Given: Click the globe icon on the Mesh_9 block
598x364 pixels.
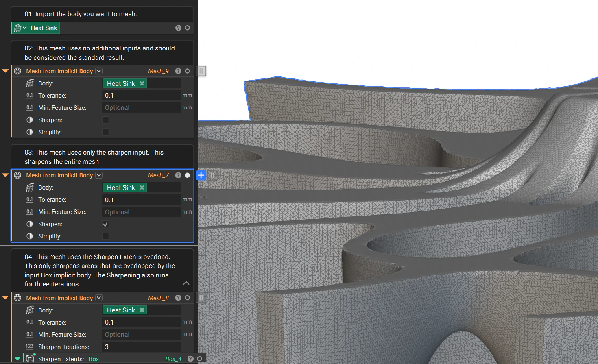Looking at the screenshot, I should (x=17, y=71).
